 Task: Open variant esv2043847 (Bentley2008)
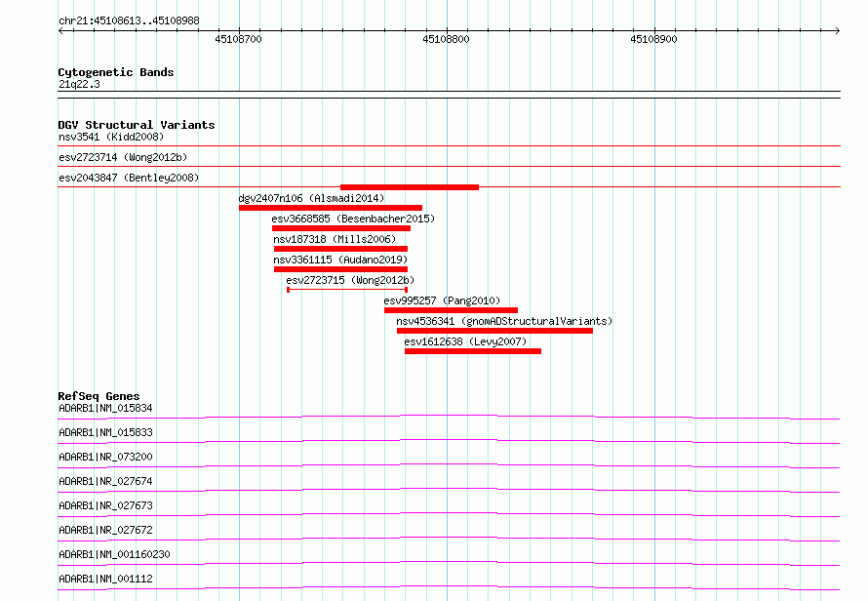pyautogui.click(x=129, y=178)
